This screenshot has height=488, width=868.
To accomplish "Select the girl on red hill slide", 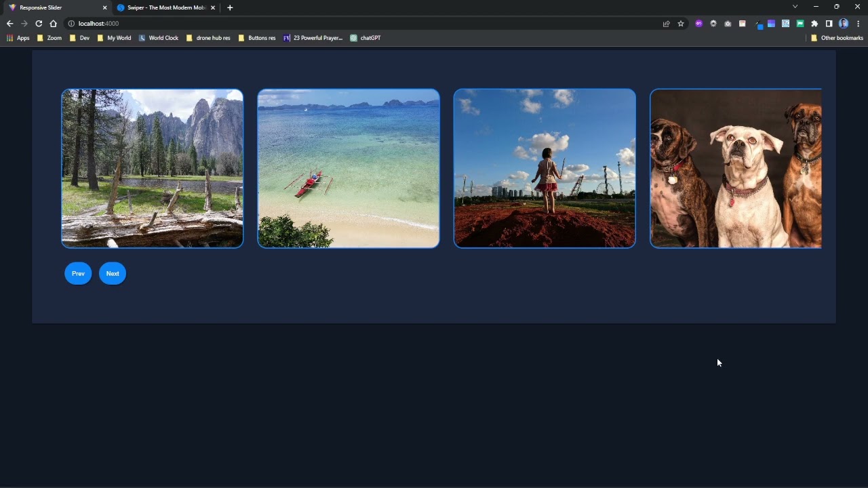I will pos(545,168).
